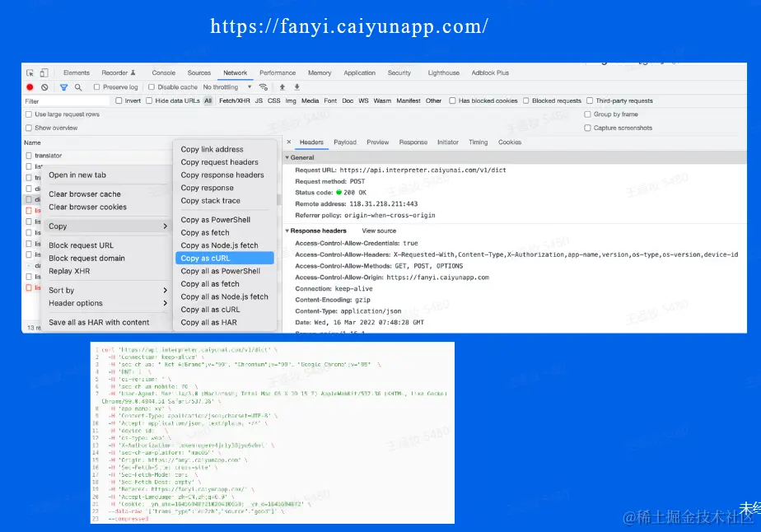Toggle Third-party requests checkbox
The height and width of the screenshot is (532, 761).
click(590, 100)
